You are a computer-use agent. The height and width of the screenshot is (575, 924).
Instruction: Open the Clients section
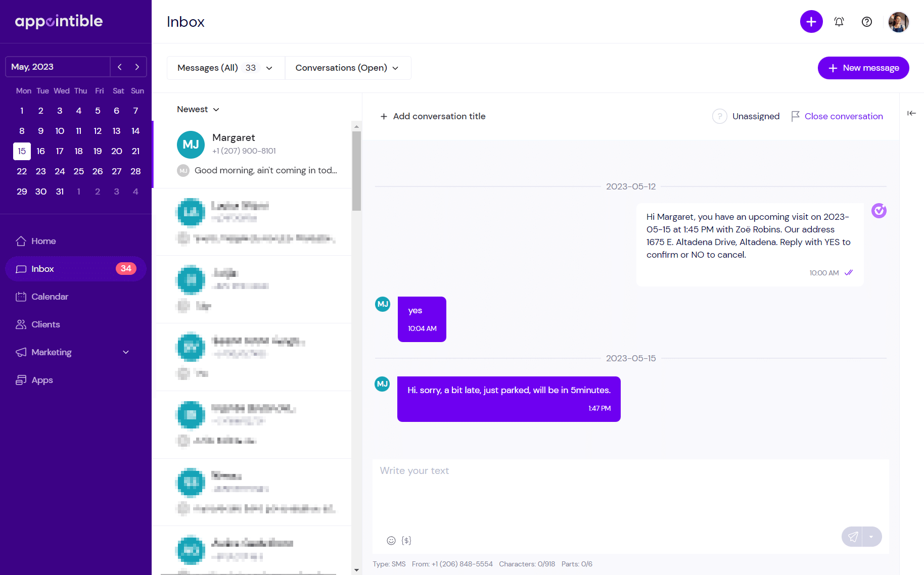coord(45,324)
